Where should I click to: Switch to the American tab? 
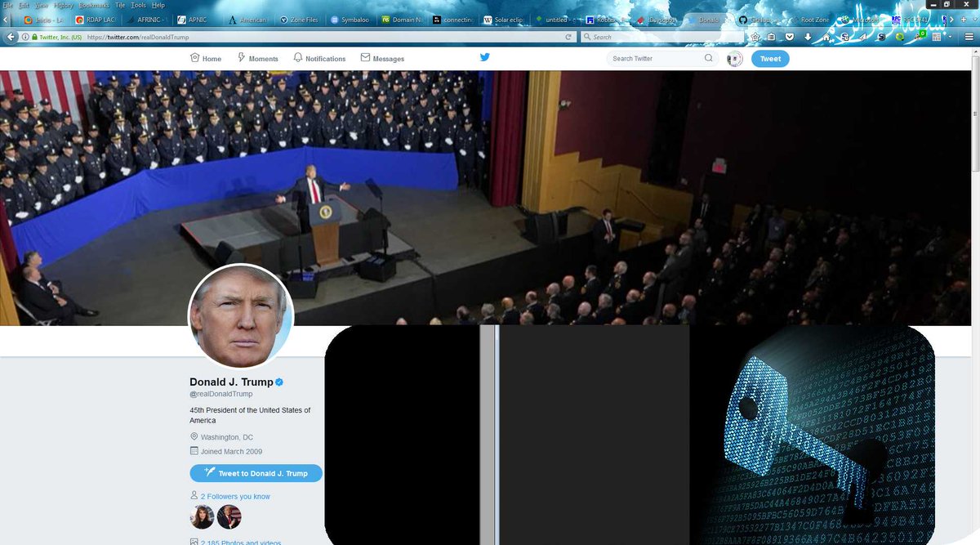click(x=247, y=19)
